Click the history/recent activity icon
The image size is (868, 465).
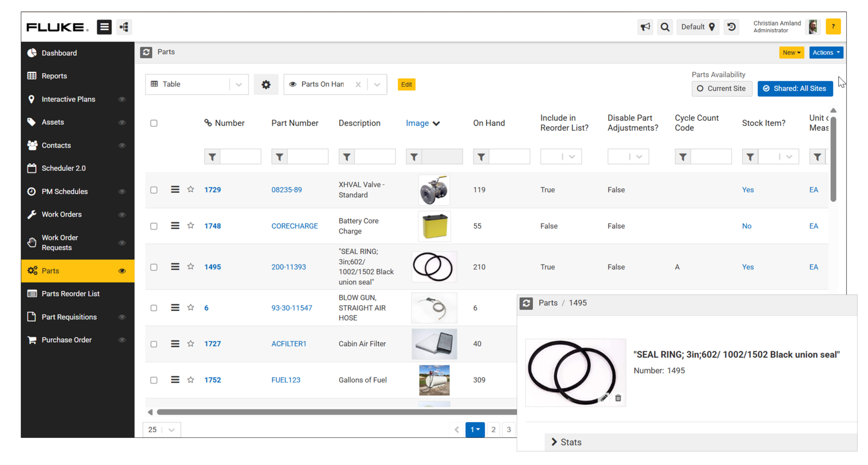[731, 27]
